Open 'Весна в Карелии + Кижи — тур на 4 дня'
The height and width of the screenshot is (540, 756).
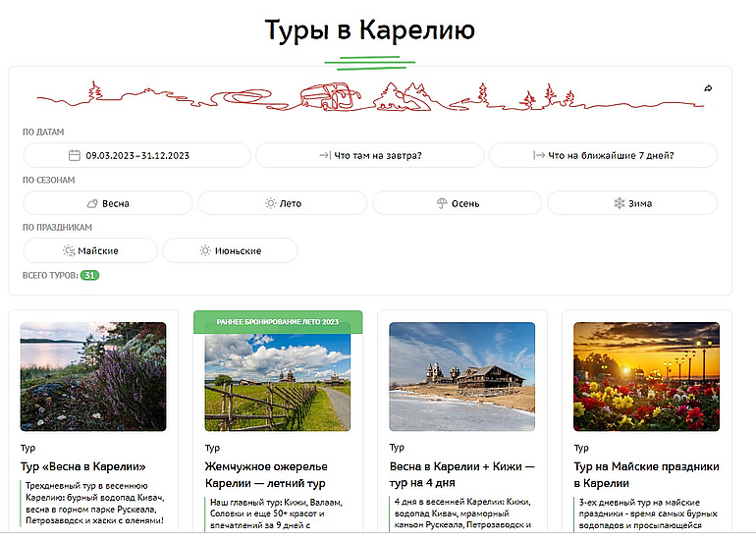coord(461,474)
